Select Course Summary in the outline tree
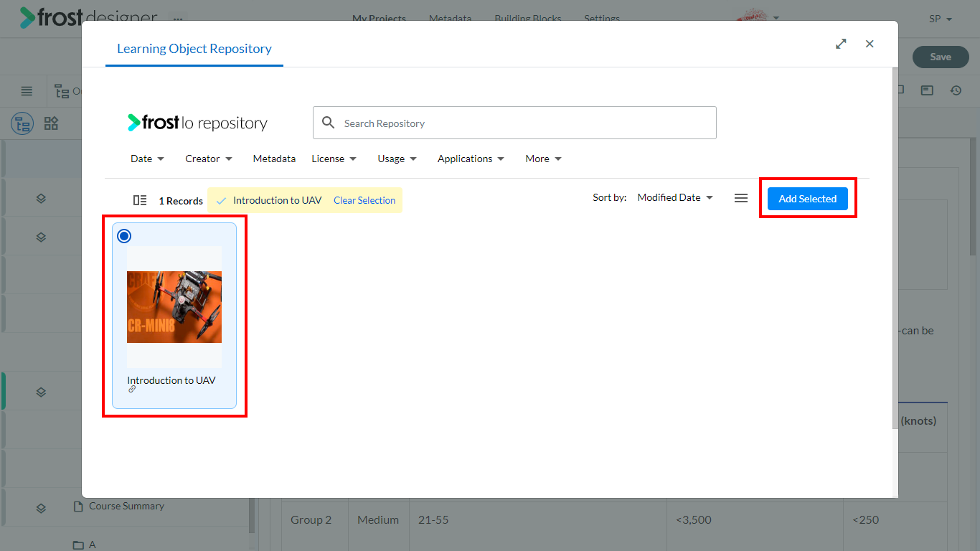The image size is (980, 551). (x=126, y=507)
